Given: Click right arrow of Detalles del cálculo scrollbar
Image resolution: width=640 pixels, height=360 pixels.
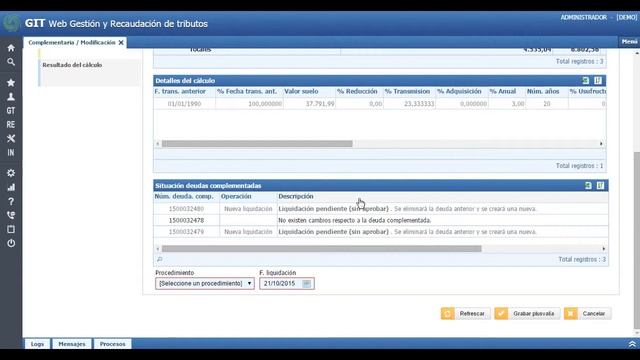Looking at the screenshot, I should [x=601, y=144].
